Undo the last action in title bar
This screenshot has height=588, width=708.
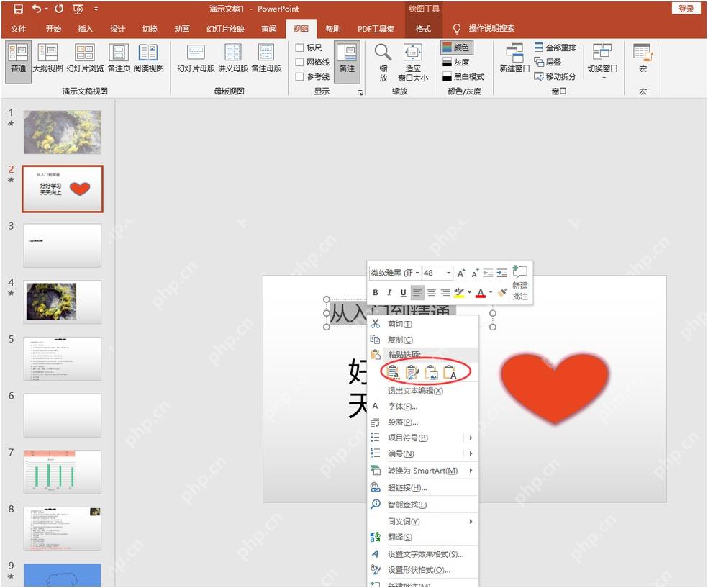37,9
